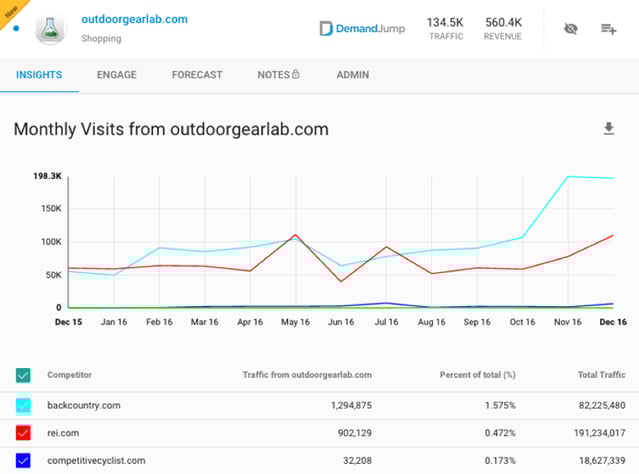Open the outdoorgearlab.com link

[134, 19]
